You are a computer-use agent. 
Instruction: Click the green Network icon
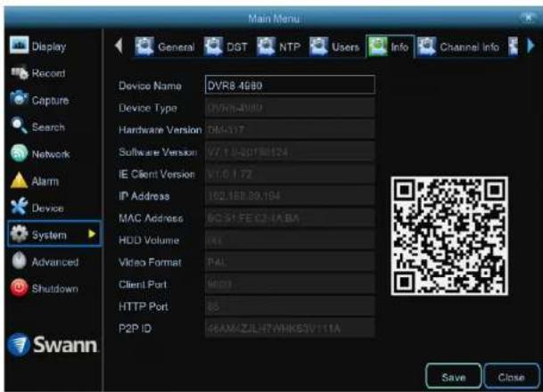pos(19,153)
